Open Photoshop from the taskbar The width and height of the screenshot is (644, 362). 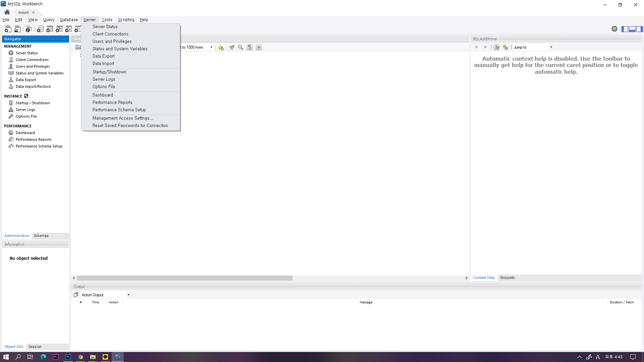click(x=68, y=357)
